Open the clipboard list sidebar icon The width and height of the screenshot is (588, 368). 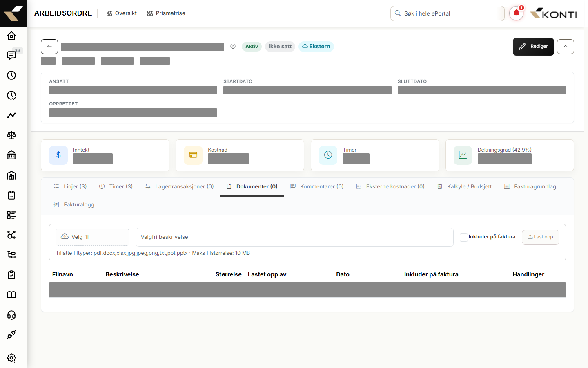point(11,195)
